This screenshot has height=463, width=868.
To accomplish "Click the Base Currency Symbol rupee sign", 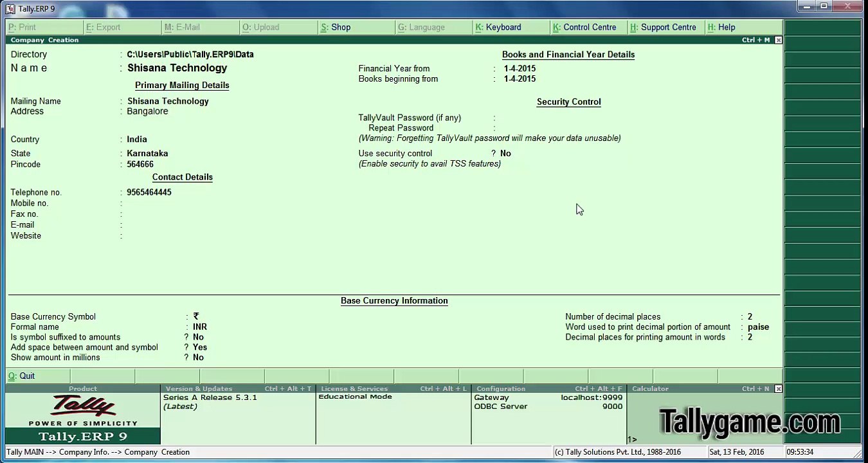I will (196, 316).
